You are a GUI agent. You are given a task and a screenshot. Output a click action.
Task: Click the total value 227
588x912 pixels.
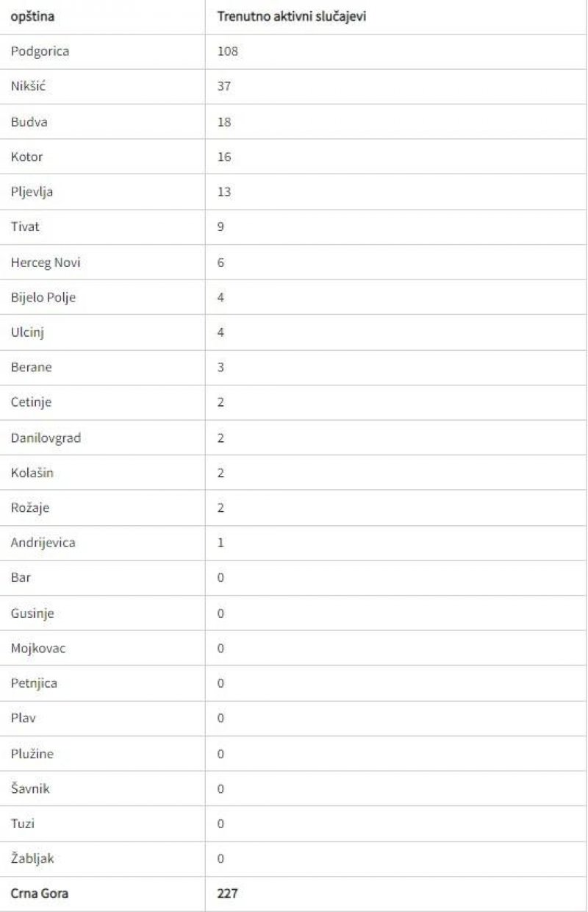(228, 894)
